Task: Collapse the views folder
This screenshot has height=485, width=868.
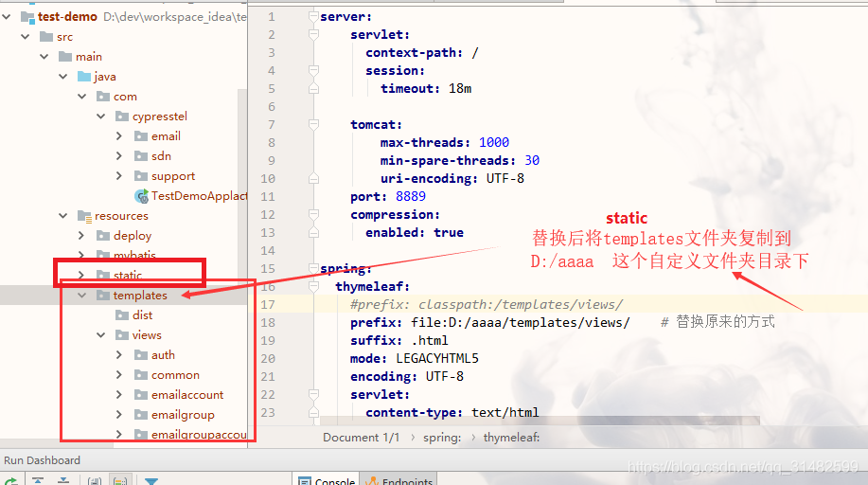Action: [99, 335]
